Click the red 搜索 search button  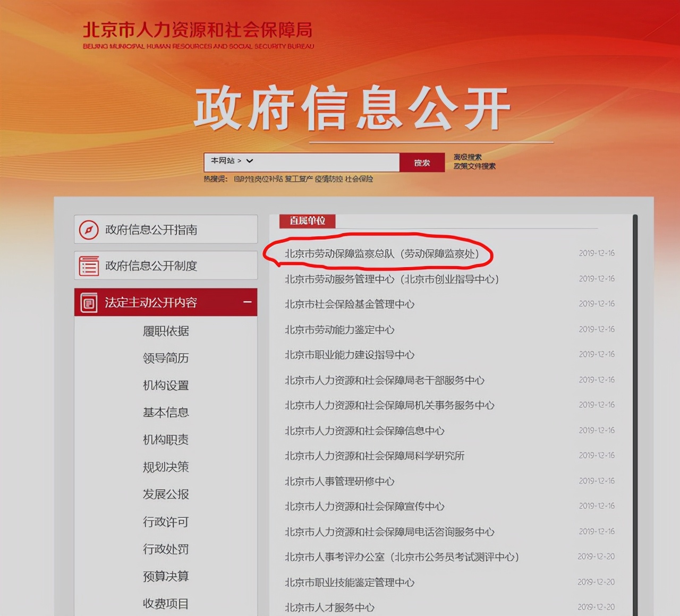422,162
